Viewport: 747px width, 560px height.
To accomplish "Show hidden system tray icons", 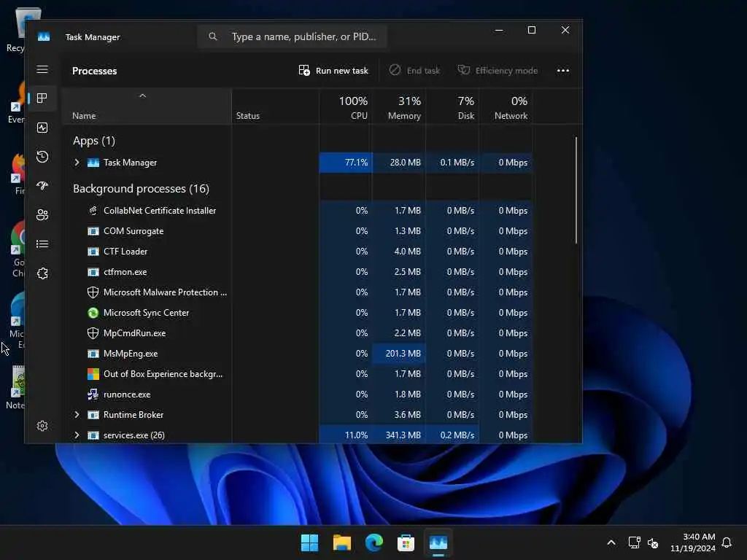I will click(611, 542).
